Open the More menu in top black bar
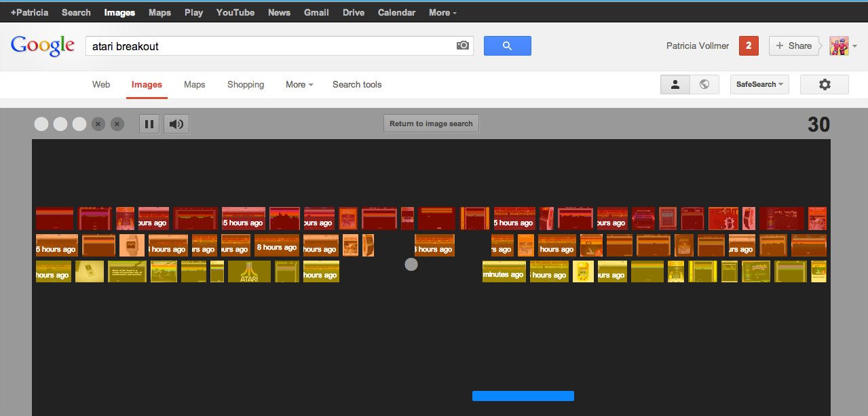 coord(442,12)
